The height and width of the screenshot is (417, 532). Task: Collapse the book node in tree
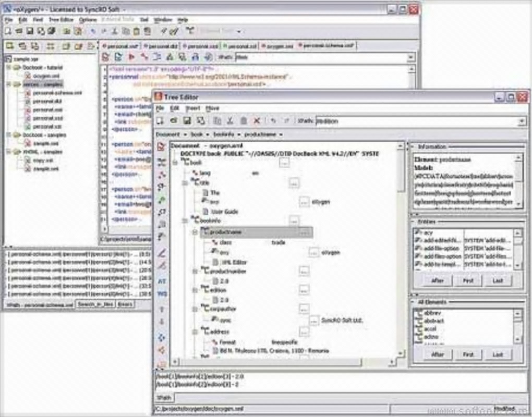point(175,163)
